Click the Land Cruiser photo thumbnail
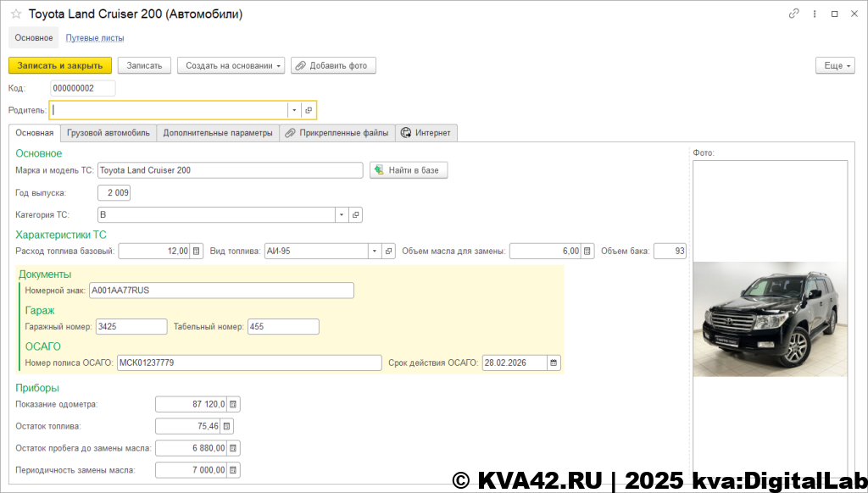This screenshot has width=868, height=493. 770,319
